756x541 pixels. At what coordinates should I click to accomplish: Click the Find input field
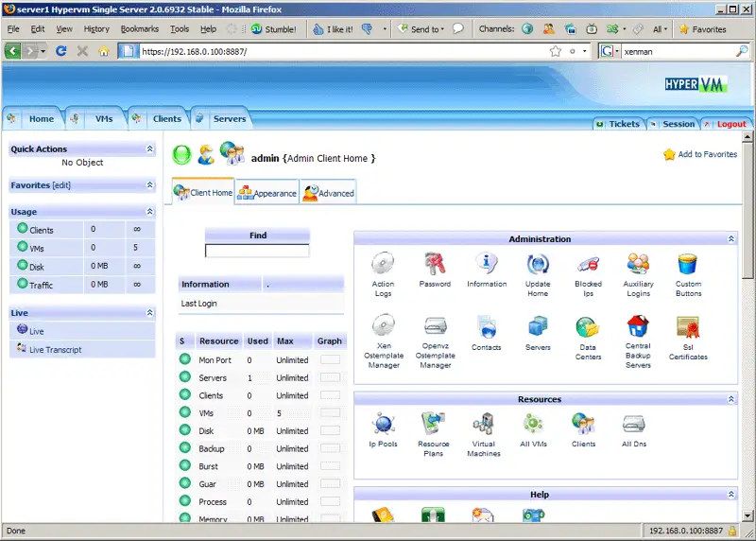(x=257, y=251)
